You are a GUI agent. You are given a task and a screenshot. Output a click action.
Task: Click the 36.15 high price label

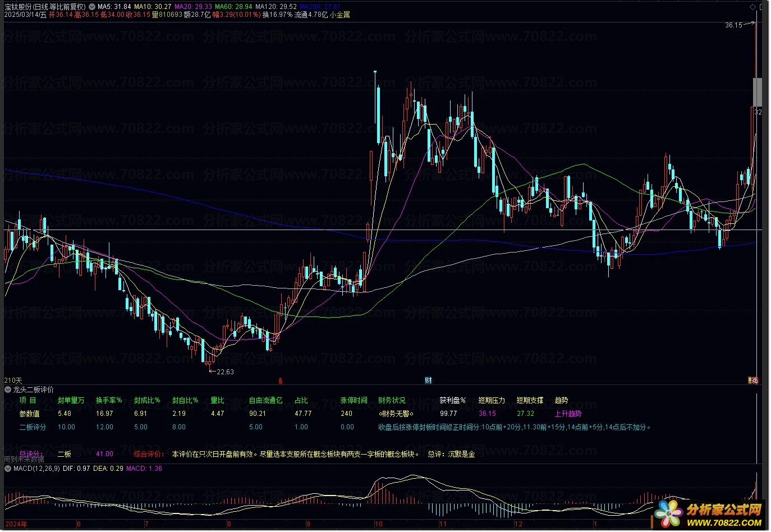tap(733, 25)
